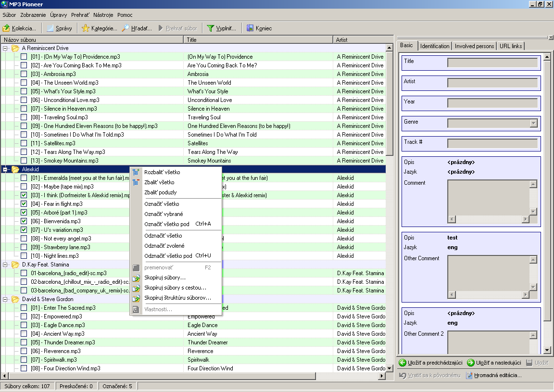Click Uložiť a predchádzajúci green arrow
The height and width of the screenshot is (392, 554).
pyautogui.click(x=403, y=363)
